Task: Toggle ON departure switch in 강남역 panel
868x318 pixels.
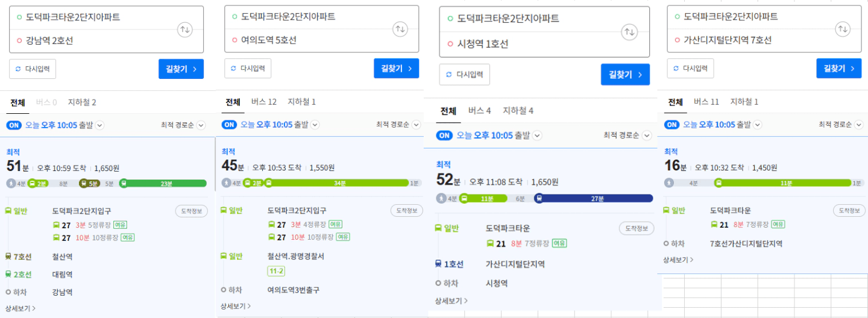Action: 14,125
